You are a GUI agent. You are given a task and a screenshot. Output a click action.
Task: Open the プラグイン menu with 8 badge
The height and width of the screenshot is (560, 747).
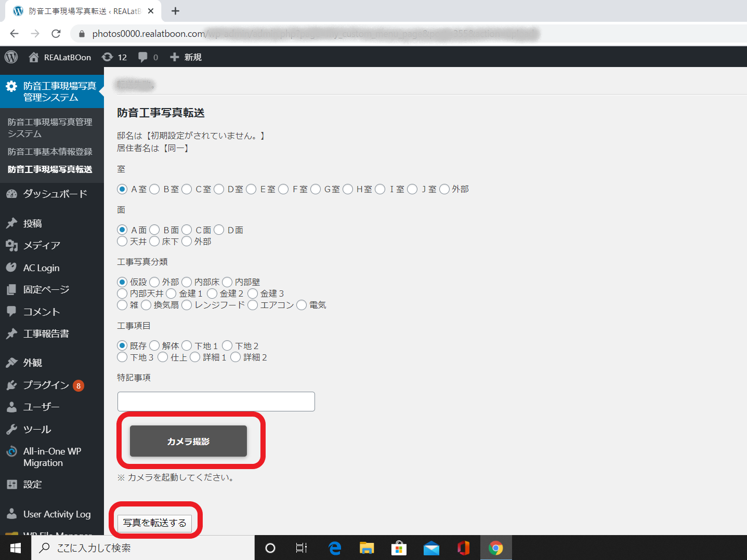tap(46, 385)
